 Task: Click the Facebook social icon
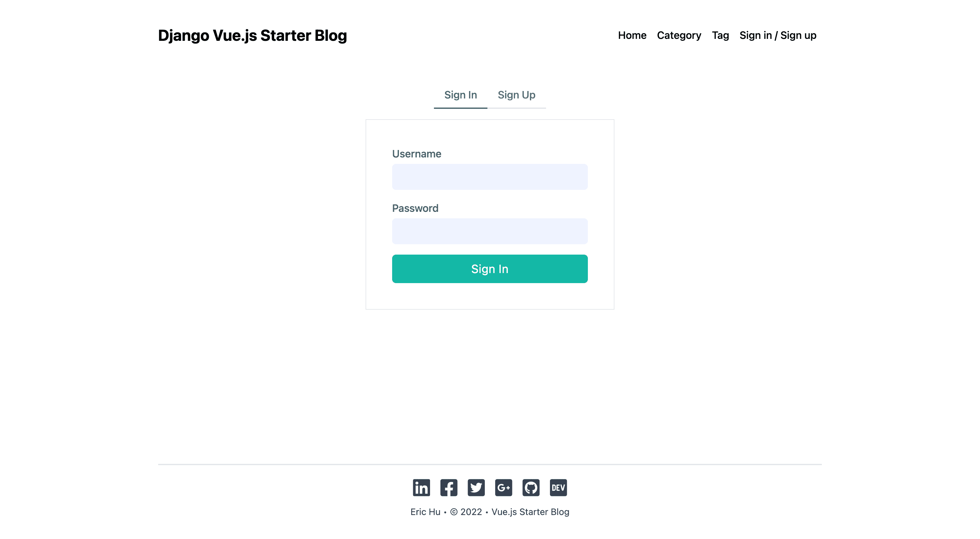[449, 487]
